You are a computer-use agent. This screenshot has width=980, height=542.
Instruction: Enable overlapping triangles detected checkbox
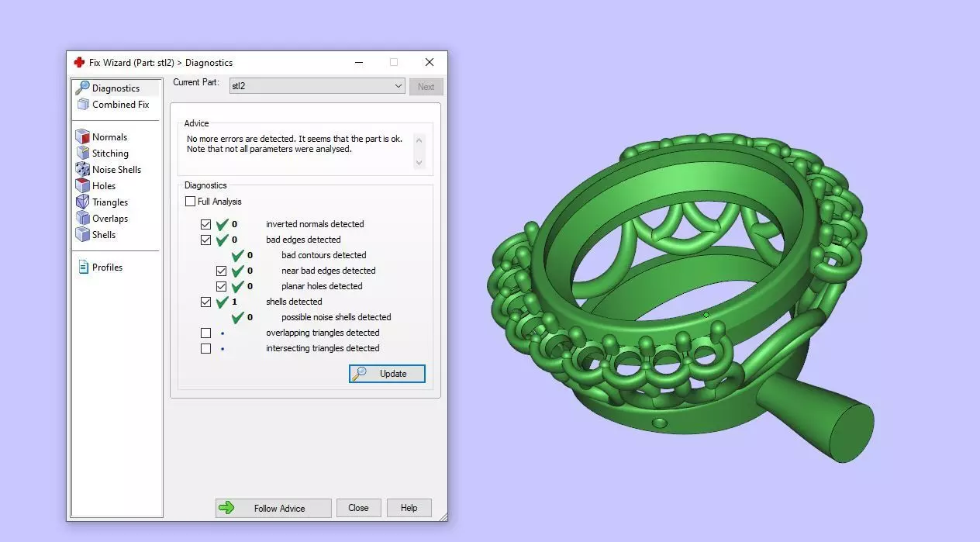[x=205, y=333]
